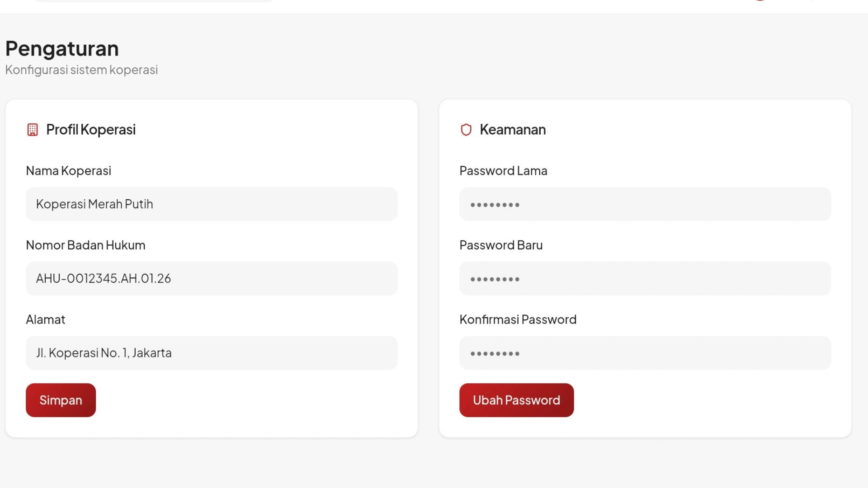Click the Password Lama label
The image size is (868, 488).
(x=503, y=171)
